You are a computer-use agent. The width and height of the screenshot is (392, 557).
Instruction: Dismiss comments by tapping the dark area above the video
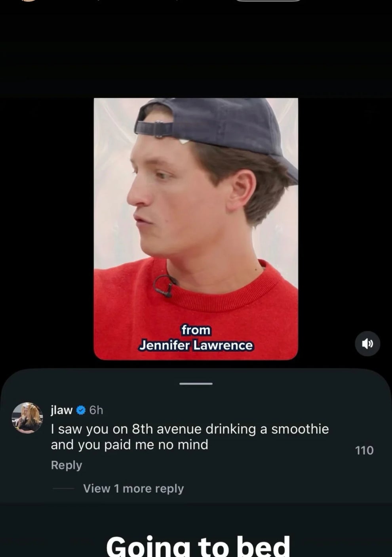[x=196, y=50]
